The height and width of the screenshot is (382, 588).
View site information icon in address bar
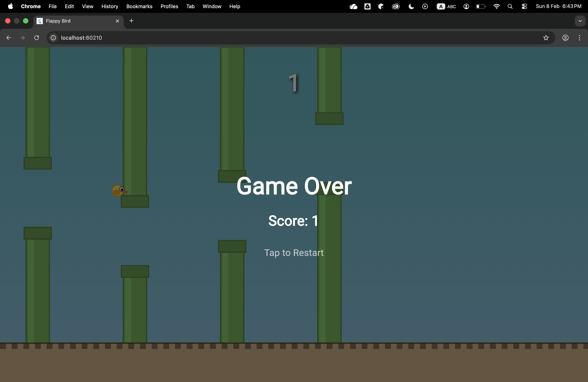coord(53,38)
